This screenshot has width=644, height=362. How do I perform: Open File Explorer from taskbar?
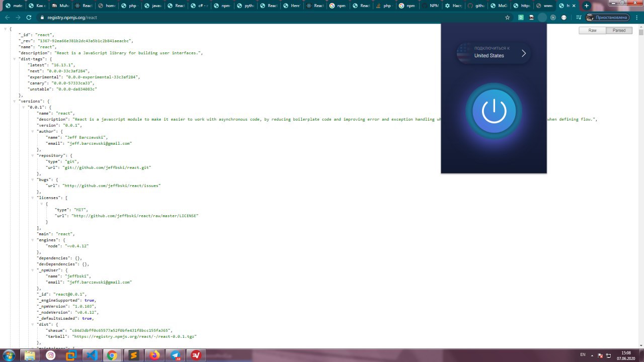[30, 355]
